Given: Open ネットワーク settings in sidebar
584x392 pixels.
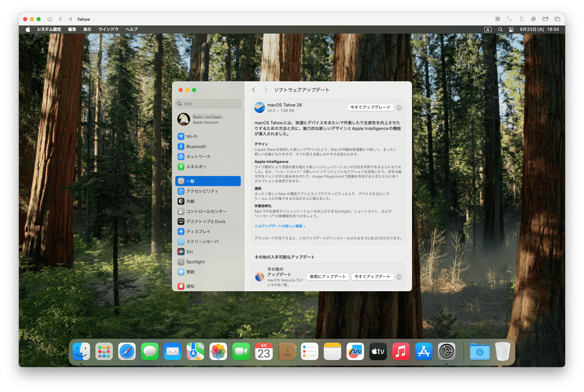Looking at the screenshot, I should click(x=208, y=157).
